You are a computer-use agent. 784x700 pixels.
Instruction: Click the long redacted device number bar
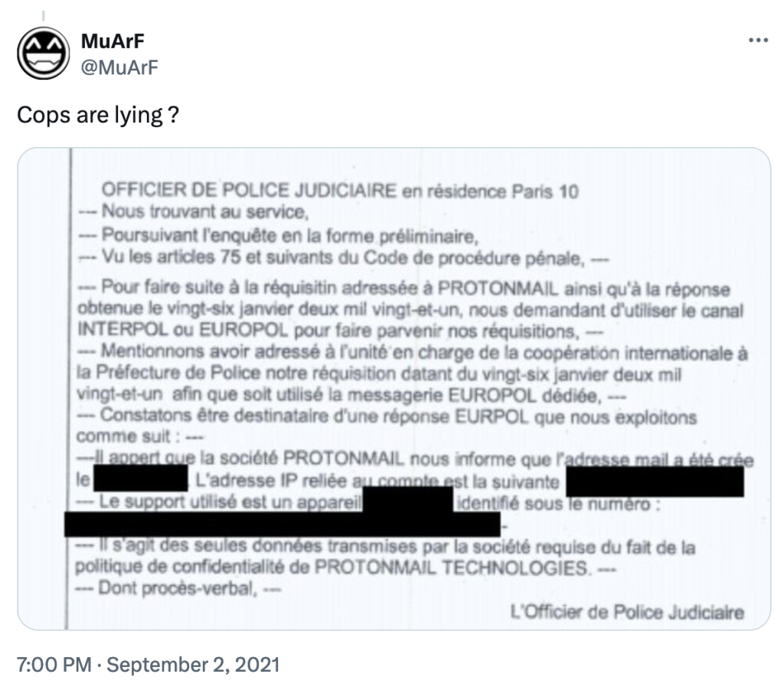(283, 525)
